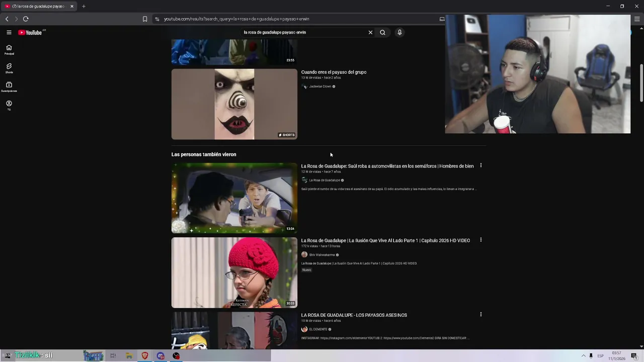Open 'Saúl roba a automovilistas' video title
Screen dimensions: 644x362
point(387,166)
